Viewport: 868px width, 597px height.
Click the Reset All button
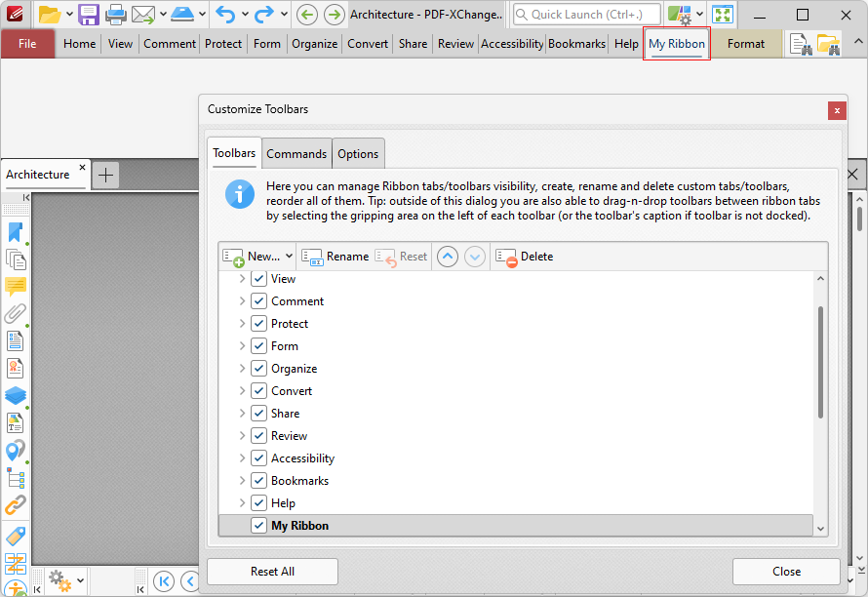click(272, 572)
